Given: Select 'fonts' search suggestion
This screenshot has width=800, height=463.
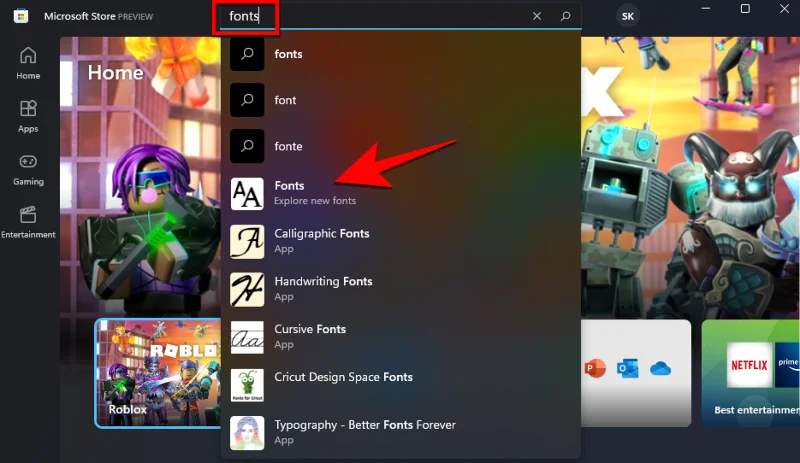Looking at the screenshot, I should pyautogui.click(x=401, y=54).
